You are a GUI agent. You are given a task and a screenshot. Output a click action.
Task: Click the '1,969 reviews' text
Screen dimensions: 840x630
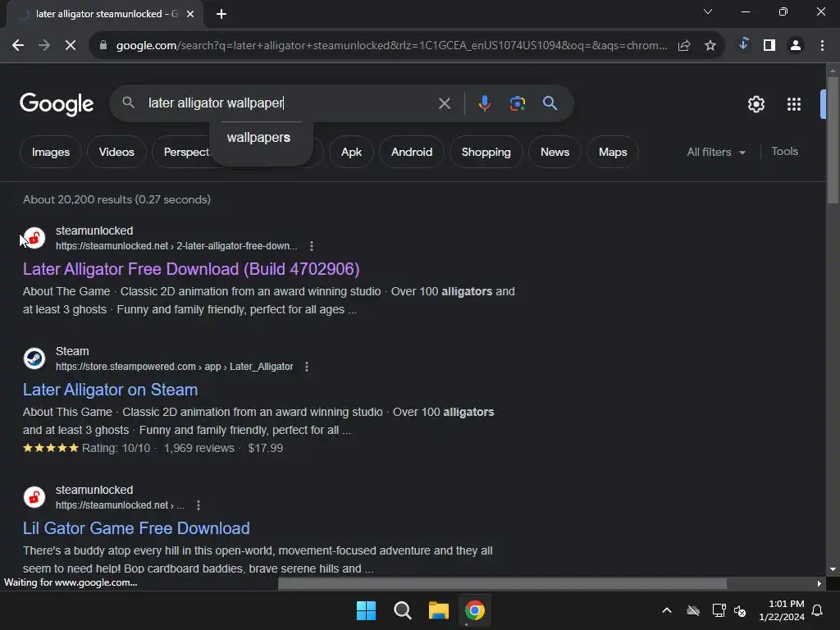(x=199, y=448)
